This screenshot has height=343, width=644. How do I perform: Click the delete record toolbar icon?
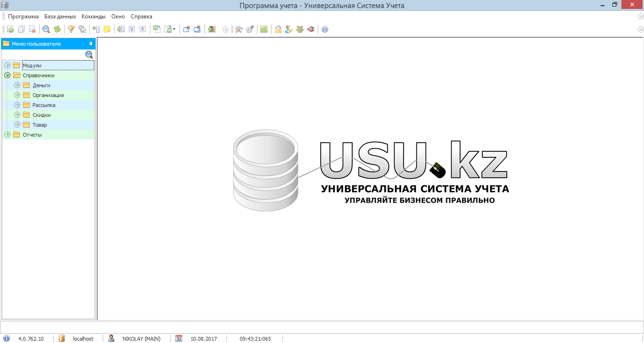(x=32, y=29)
